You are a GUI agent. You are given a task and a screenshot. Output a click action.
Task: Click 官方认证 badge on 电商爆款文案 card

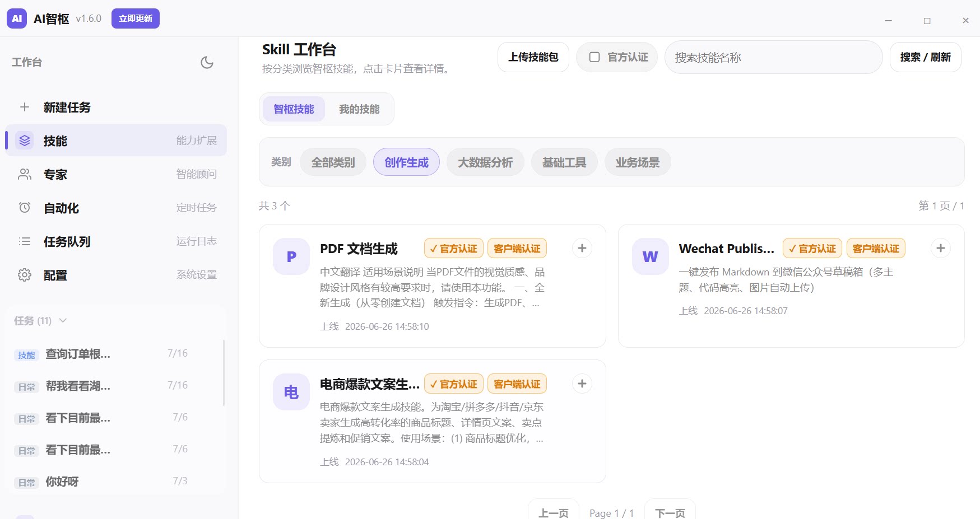(x=454, y=384)
